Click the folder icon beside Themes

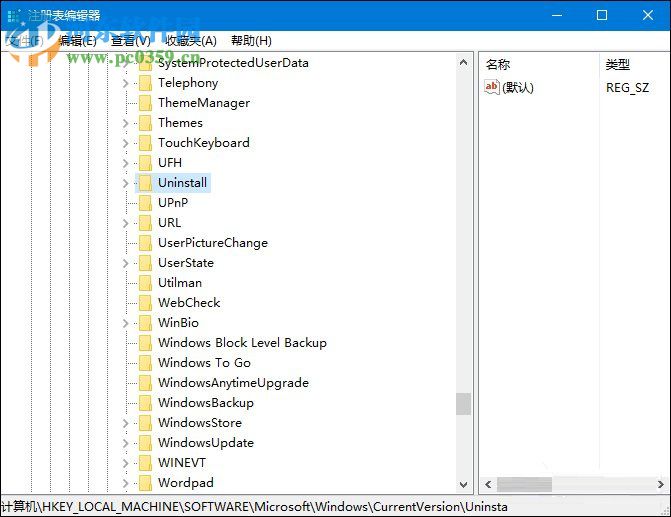[145, 123]
